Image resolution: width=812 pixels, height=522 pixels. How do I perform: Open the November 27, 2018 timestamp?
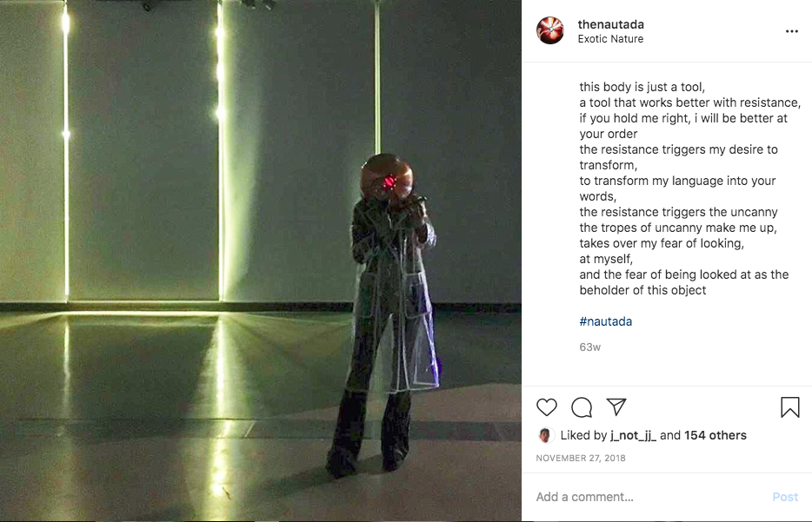point(581,458)
